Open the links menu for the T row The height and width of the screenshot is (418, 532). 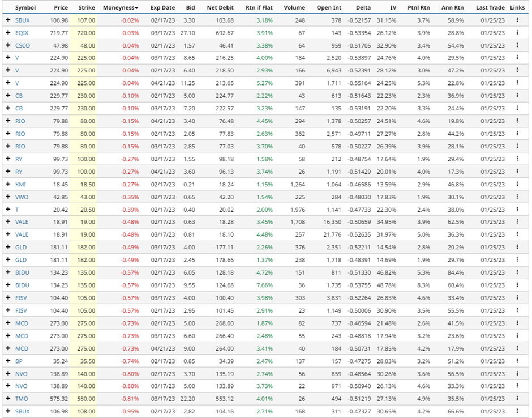[517, 209]
